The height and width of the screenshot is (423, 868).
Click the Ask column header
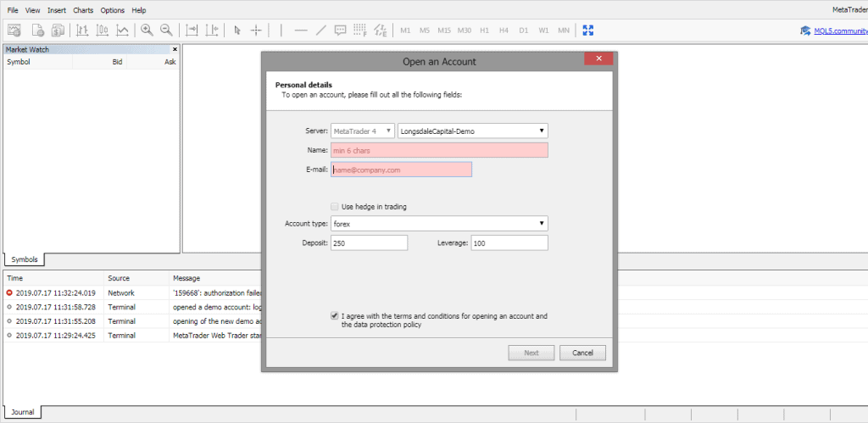[153, 62]
